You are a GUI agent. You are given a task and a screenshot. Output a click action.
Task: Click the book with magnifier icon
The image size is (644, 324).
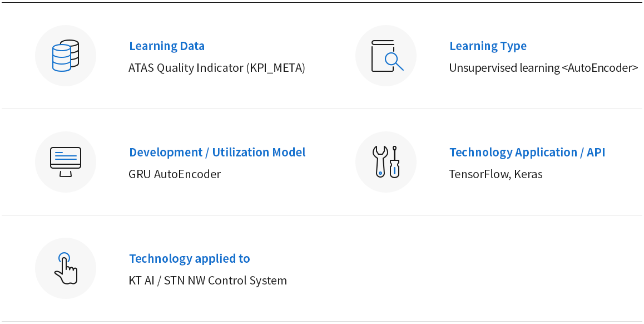386,56
